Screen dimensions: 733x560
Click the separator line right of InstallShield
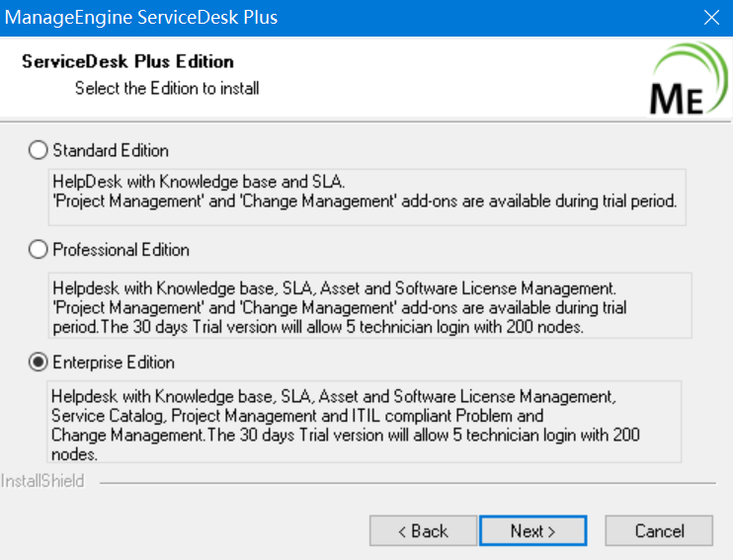pos(405,483)
